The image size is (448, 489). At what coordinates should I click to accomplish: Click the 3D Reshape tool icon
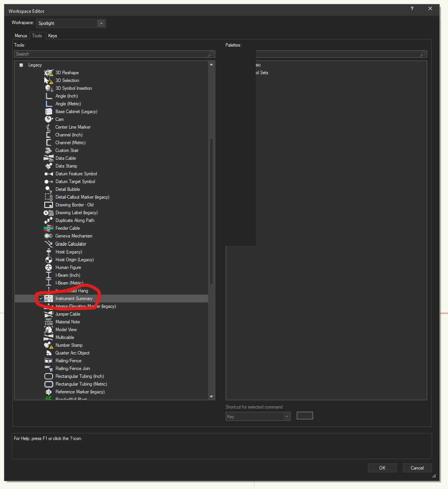click(49, 73)
